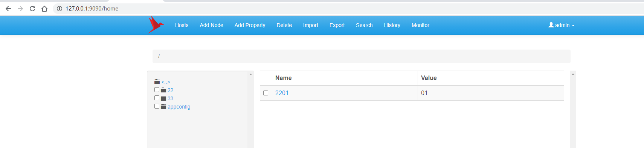This screenshot has width=644, height=148.
Task: Open the Add Property menu item
Action: [250, 25]
